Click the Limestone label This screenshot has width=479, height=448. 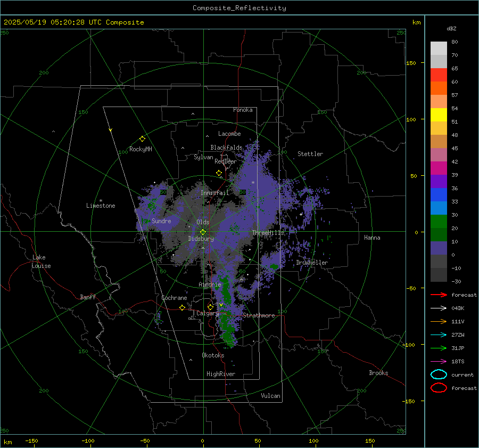101,206
